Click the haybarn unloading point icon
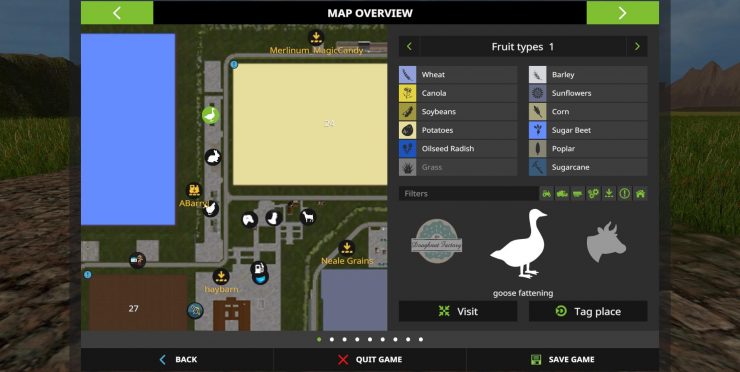The image size is (740, 372). click(x=221, y=277)
